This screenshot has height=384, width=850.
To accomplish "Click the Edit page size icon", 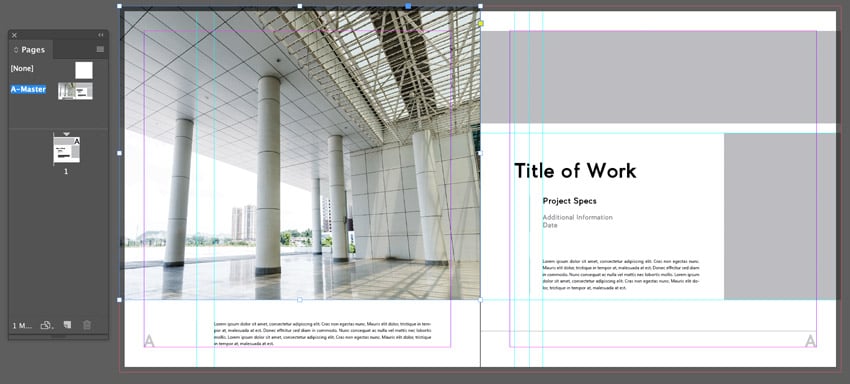I will pyautogui.click(x=47, y=325).
